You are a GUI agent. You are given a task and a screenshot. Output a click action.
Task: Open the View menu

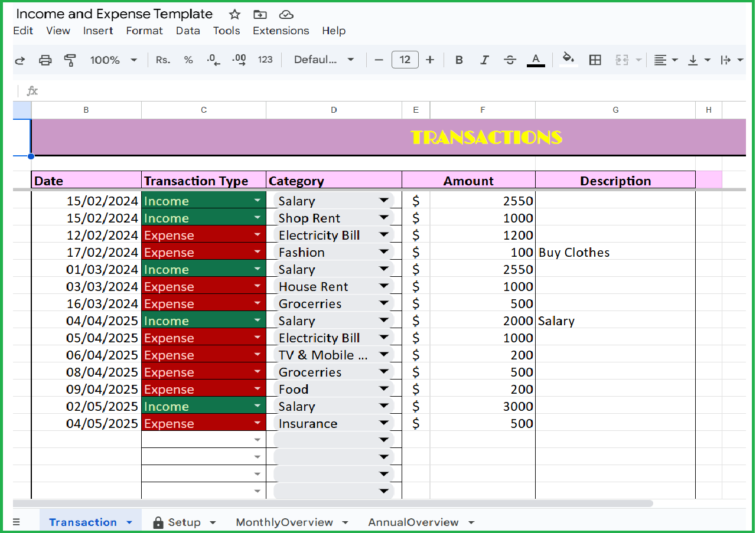58,31
